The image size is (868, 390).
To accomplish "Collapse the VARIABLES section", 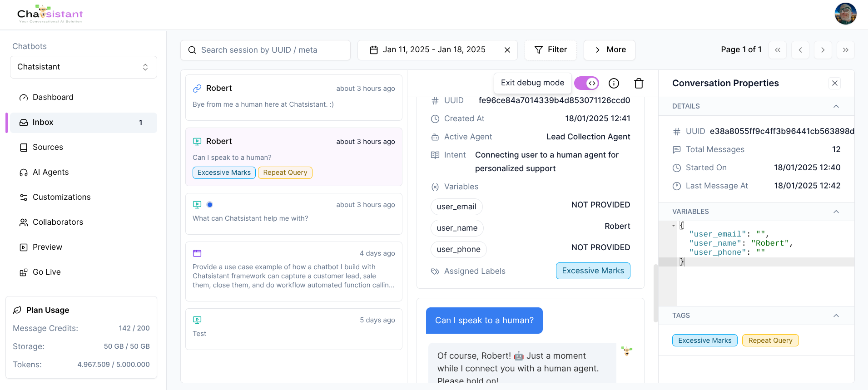I will click(x=836, y=212).
